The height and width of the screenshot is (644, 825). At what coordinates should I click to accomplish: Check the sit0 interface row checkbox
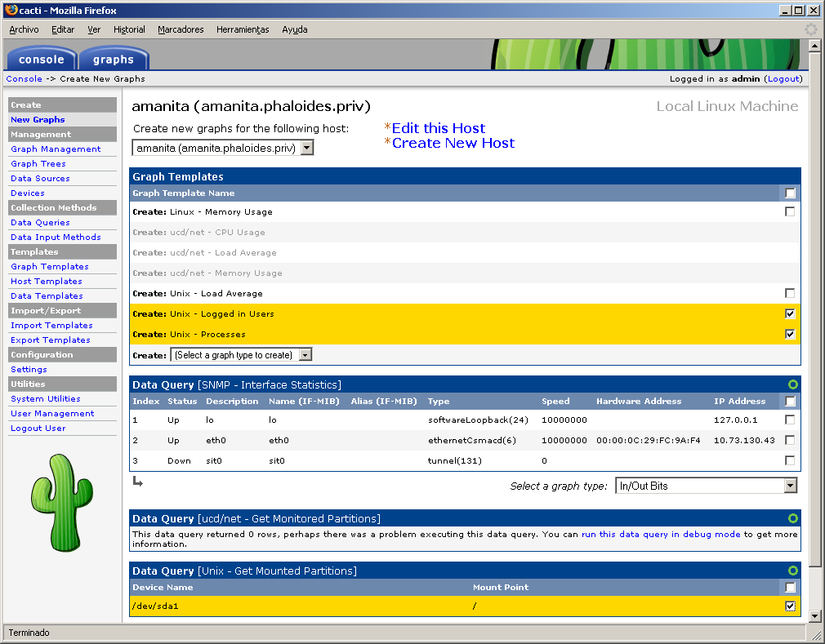790,460
